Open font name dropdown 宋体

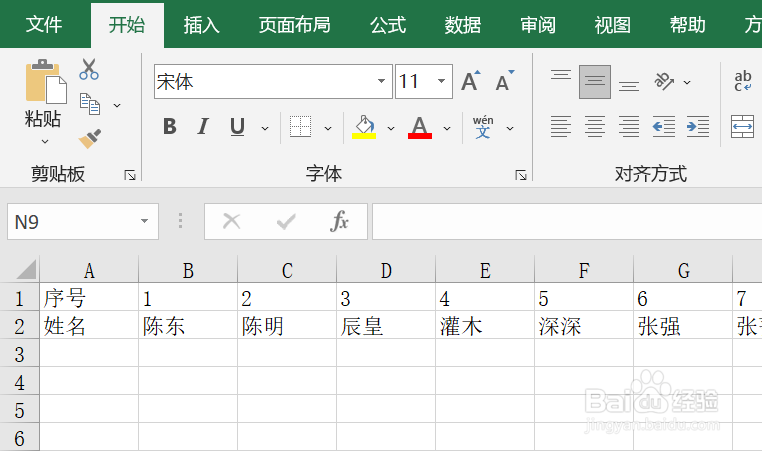(381, 81)
